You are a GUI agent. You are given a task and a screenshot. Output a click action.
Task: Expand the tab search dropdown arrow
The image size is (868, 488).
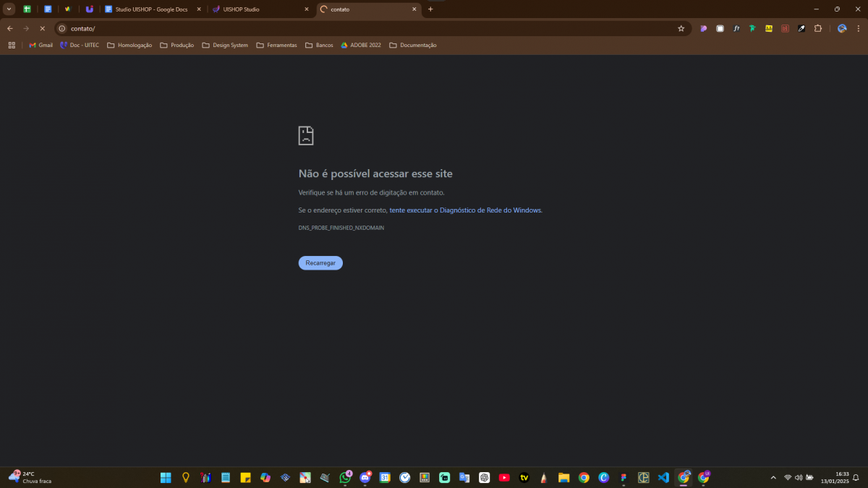[x=9, y=9]
